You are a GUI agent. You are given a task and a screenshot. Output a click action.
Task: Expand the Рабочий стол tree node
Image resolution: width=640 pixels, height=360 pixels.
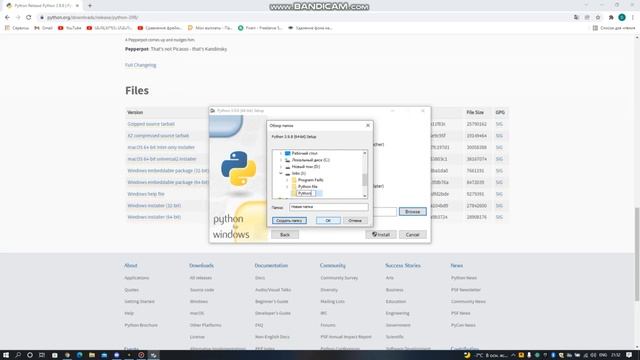pyautogui.click(x=280, y=153)
